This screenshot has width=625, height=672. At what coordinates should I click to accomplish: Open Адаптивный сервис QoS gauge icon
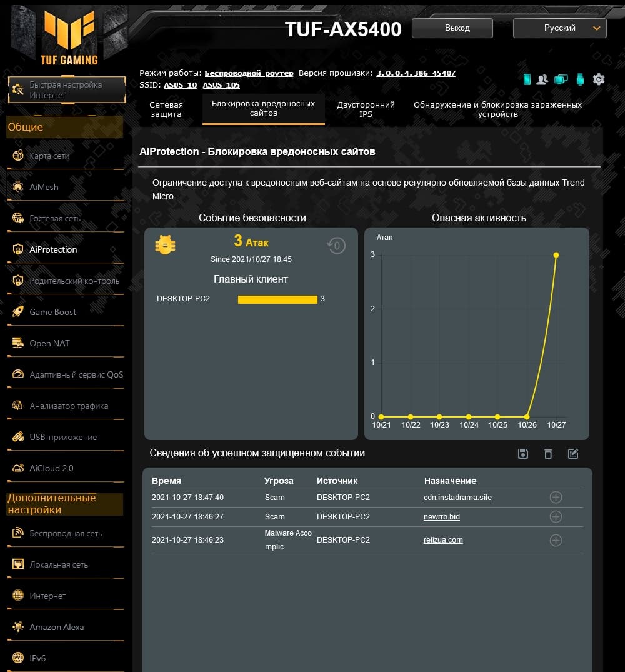pyautogui.click(x=18, y=374)
